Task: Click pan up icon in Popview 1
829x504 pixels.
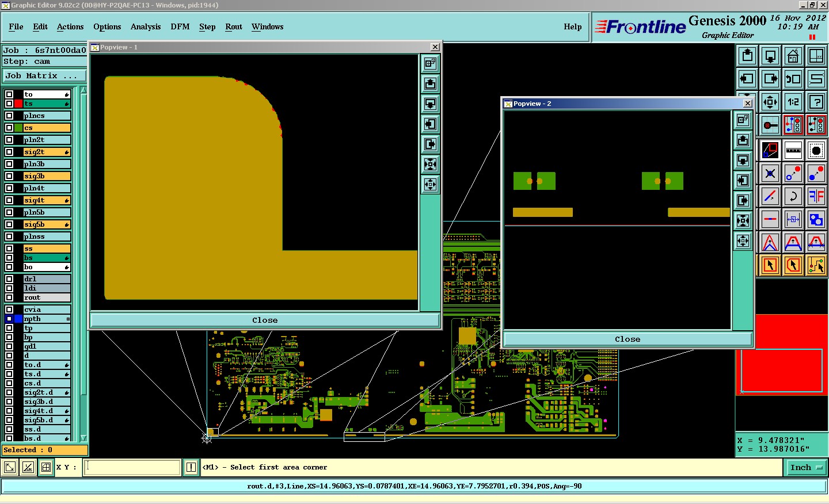Action: click(430, 84)
